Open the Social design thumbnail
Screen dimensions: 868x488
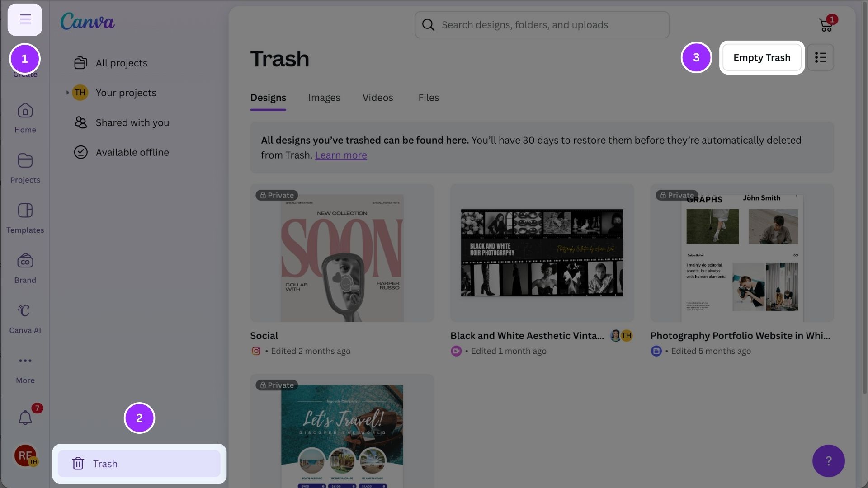coord(342,253)
